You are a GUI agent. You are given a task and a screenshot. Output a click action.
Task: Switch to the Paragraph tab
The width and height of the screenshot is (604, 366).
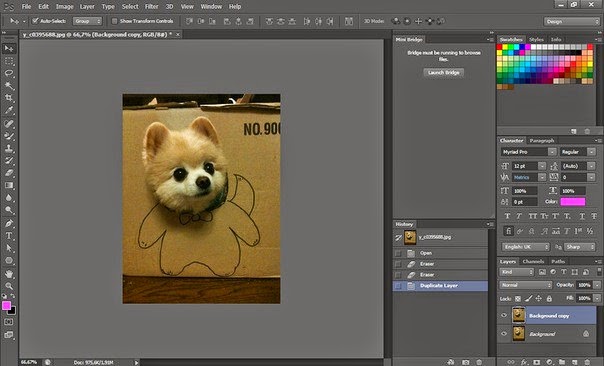(542, 141)
